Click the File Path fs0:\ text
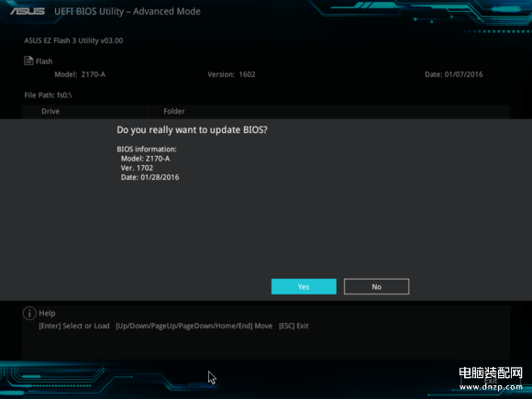The image size is (532, 399). 48,95
